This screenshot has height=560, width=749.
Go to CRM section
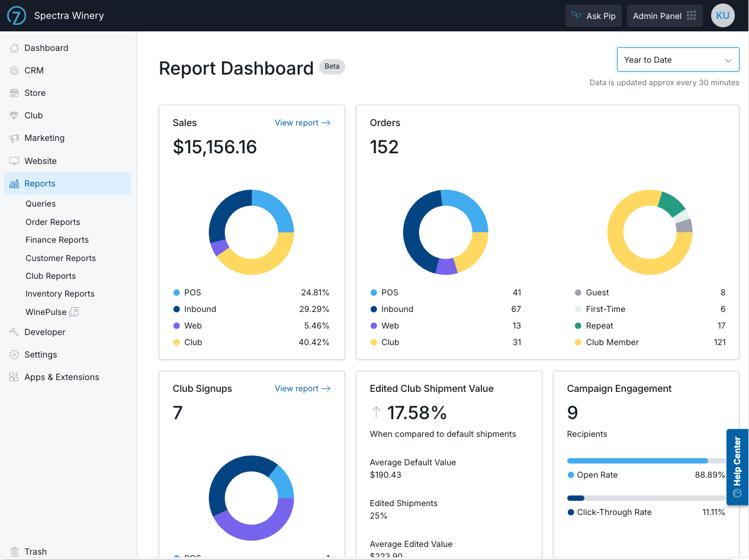pyautogui.click(x=68, y=70)
